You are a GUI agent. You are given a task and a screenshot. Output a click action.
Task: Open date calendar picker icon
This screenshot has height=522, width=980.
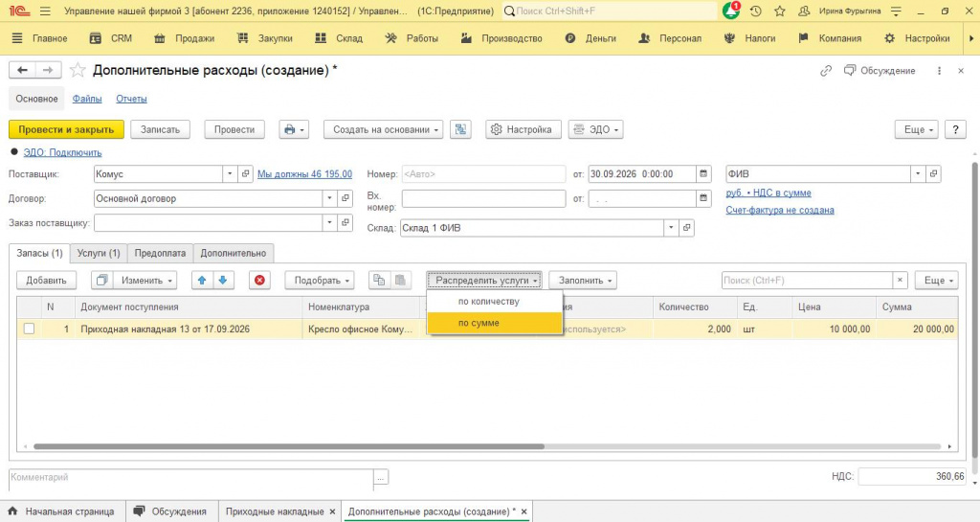[x=703, y=173]
